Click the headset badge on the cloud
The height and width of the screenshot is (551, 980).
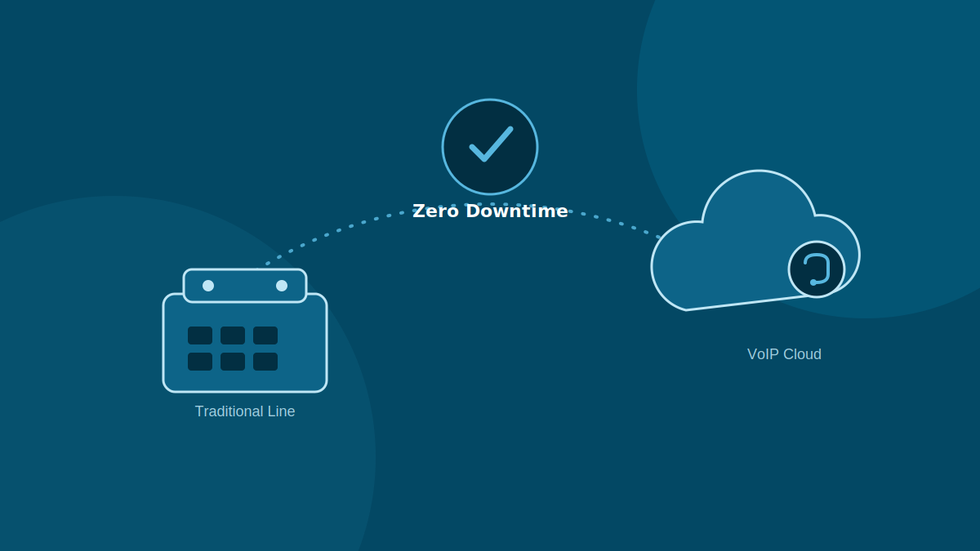point(817,269)
